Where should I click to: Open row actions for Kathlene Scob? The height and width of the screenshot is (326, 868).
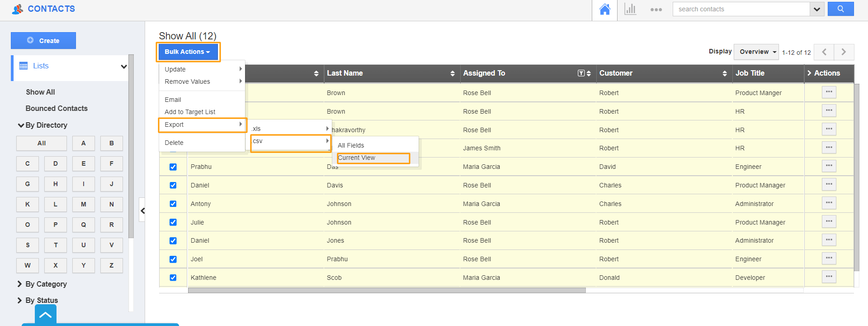click(x=829, y=277)
